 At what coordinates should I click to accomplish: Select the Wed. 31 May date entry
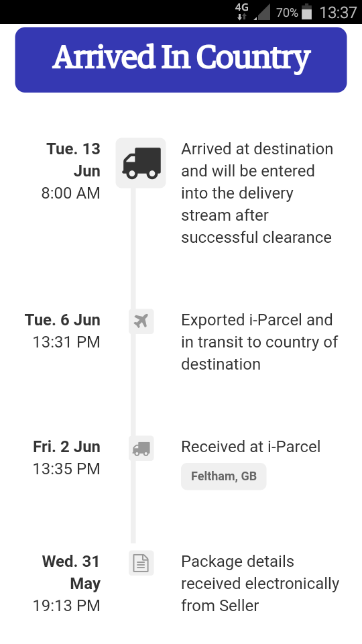71,572
